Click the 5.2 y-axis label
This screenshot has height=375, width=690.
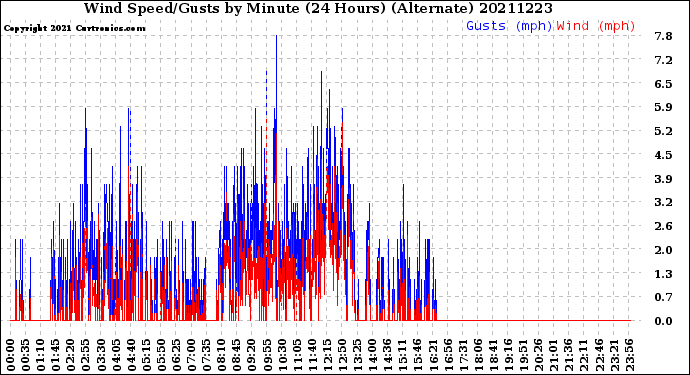tap(664, 131)
